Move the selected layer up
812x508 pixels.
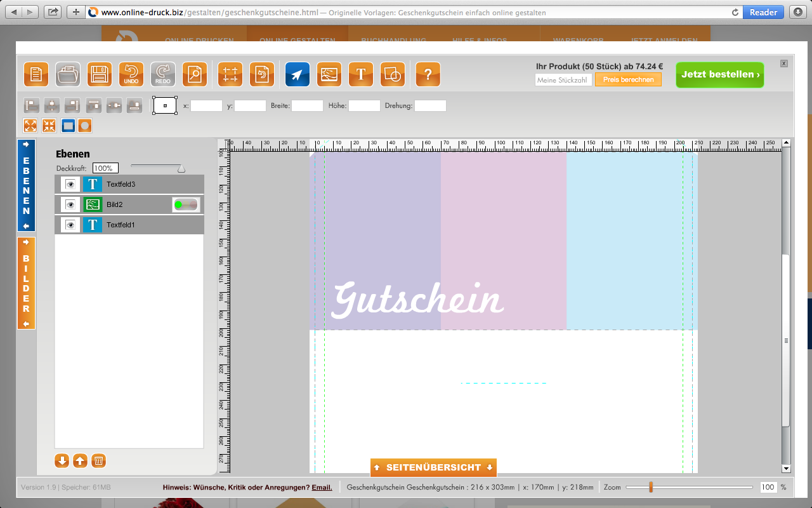pyautogui.click(x=80, y=461)
